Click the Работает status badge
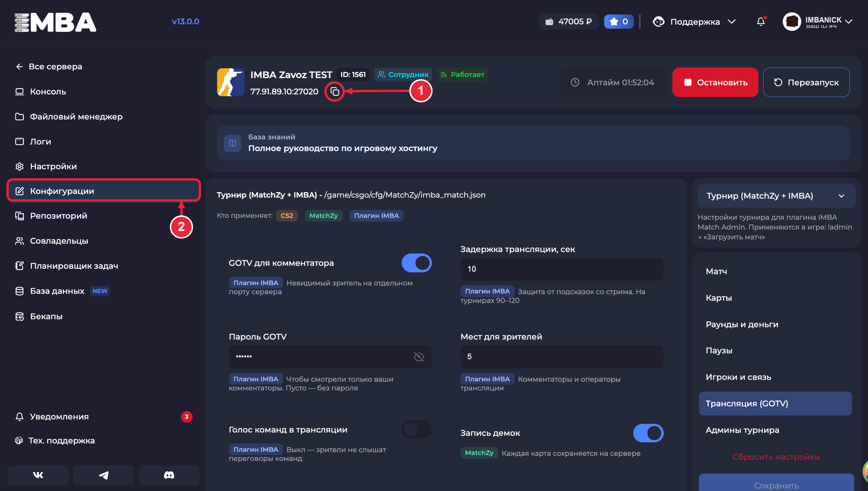The image size is (868, 491). [x=462, y=74]
